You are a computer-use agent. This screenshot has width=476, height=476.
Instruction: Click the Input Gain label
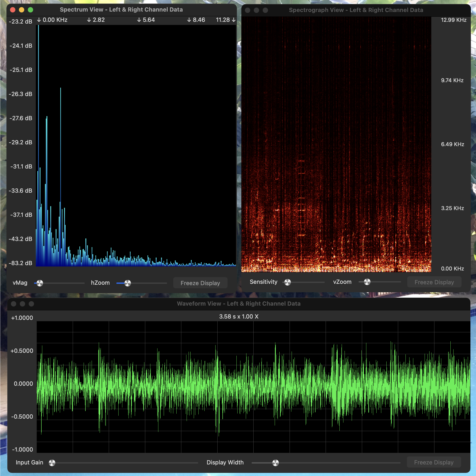(x=29, y=462)
